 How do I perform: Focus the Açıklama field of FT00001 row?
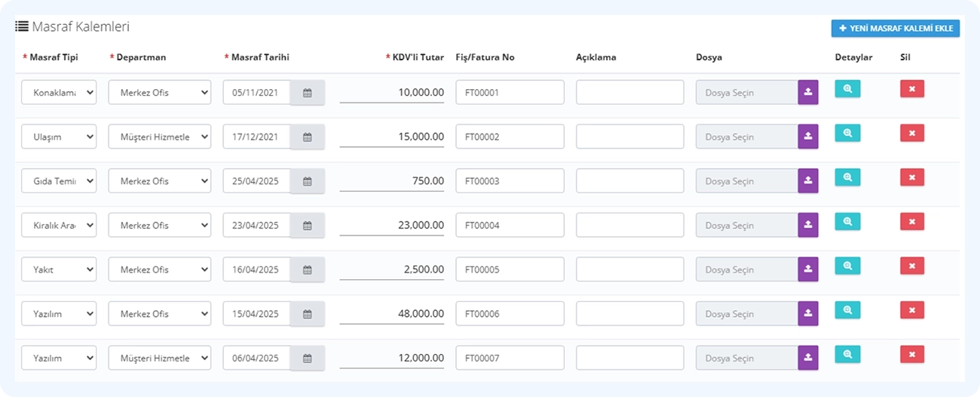coord(630,93)
